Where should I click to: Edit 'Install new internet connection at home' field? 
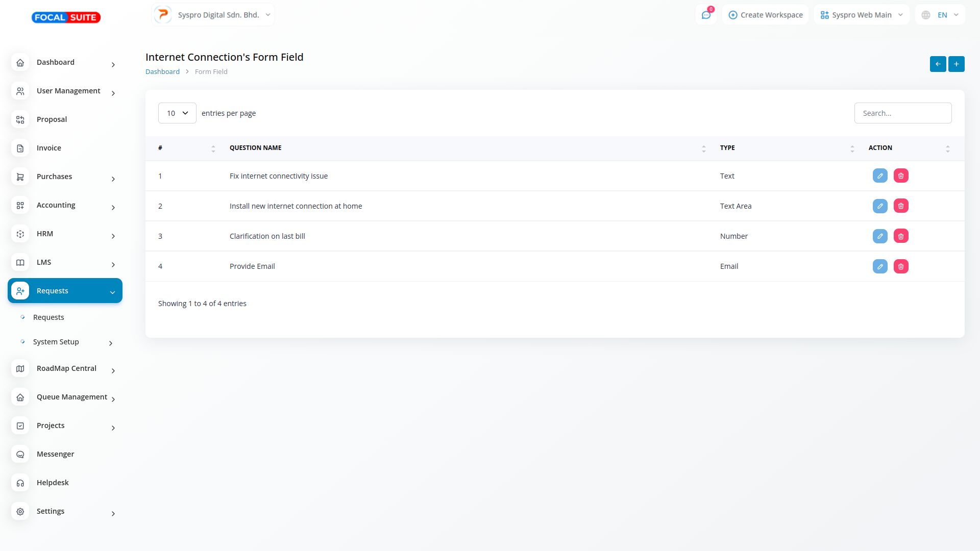point(880,206)
